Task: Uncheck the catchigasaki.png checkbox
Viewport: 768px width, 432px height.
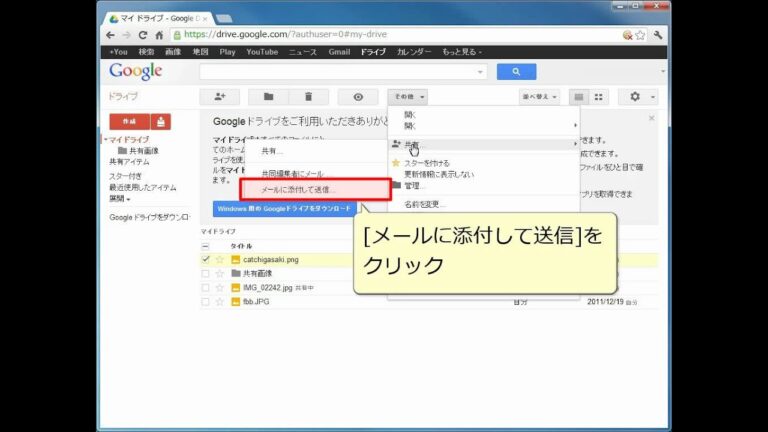Action: [205, 260]
